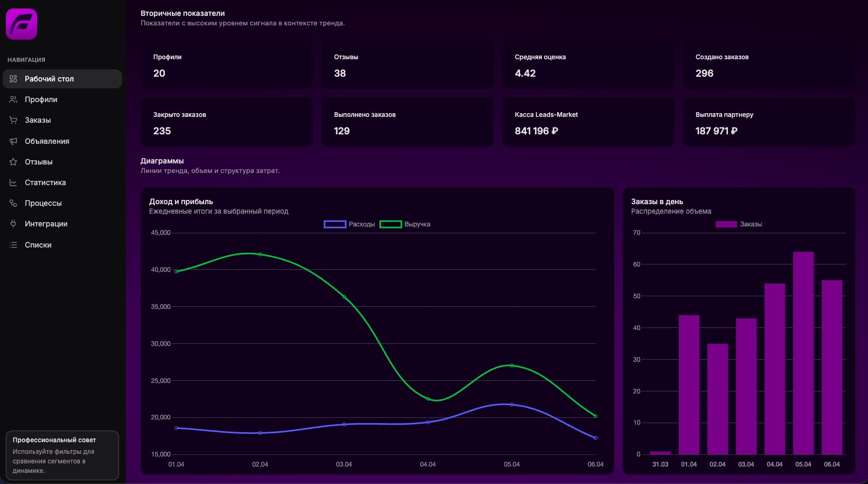Click the Выручка data point at 04.04
The image size is (868, 484).
pyautogui.click(x=428, y=399)
